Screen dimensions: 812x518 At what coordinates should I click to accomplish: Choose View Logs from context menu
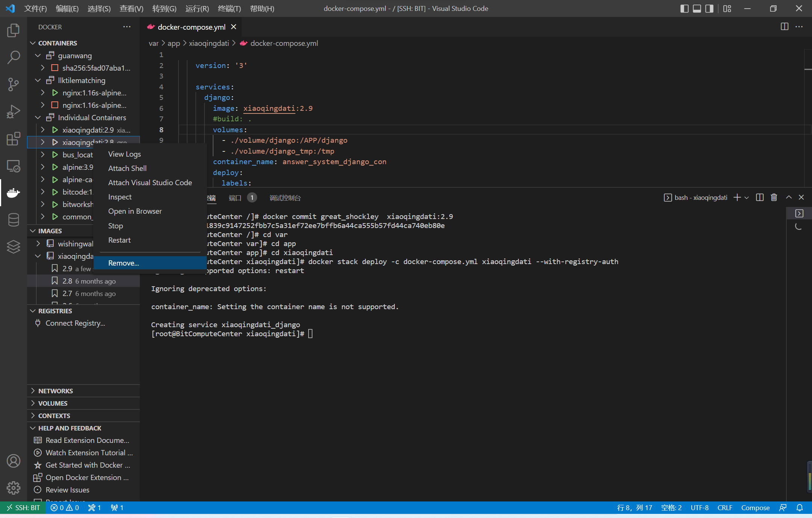[x=150, y=154]
